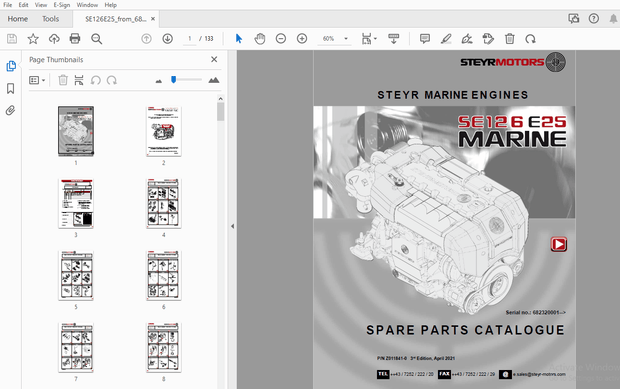The height and width of the screenshot is (389, 620).
Task: Open the Find text magnifier icon
Action: tap(96, 38)
